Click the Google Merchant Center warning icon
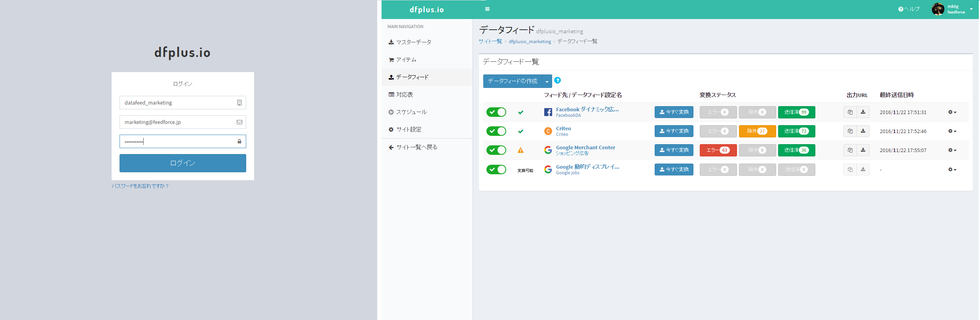 520,150
